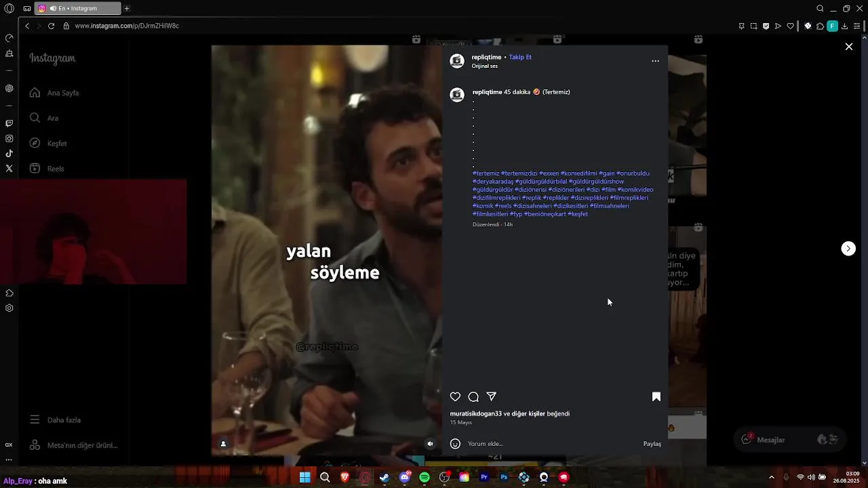
Task: Like the post with the heart icon
Action: tap(456, 396)
